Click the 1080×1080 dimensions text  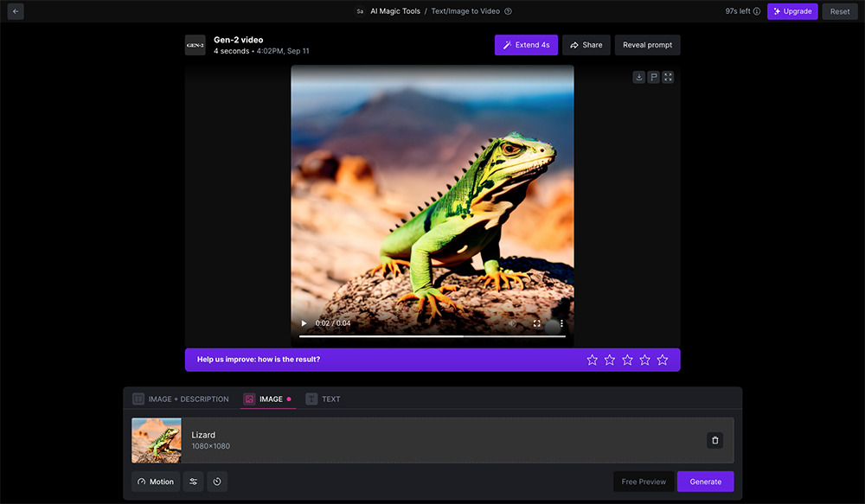[211, 446]
